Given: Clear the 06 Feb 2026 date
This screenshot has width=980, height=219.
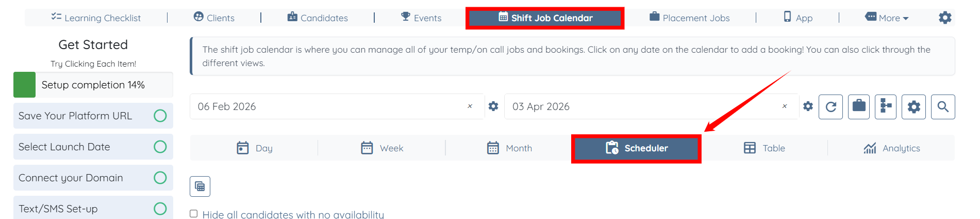Looking at the screenshot, I should coord(470,106).
